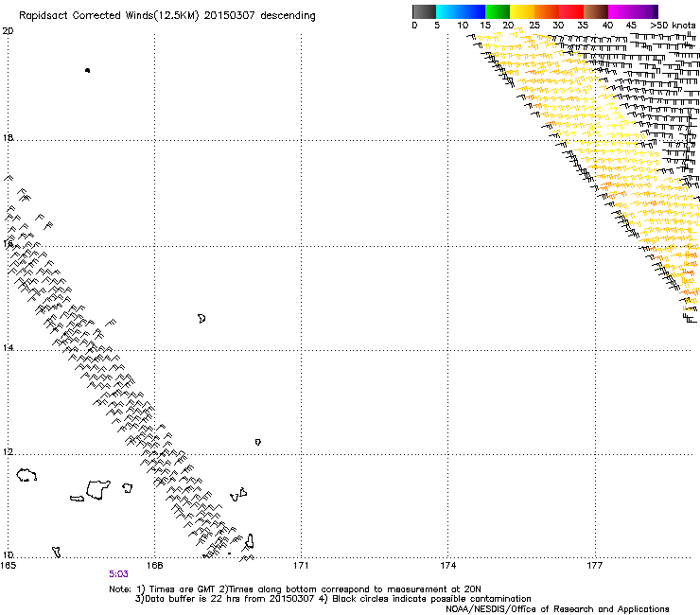Click the black contamination dot near 19N
The image size is (700, 615).
point(87,70)
